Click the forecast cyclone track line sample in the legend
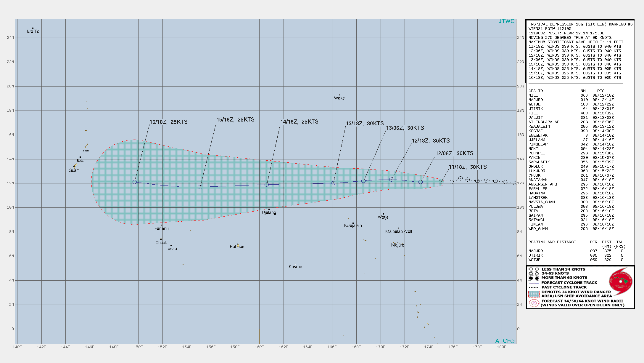The width and height of the screenshot is (644, 363). coord(534,283)
